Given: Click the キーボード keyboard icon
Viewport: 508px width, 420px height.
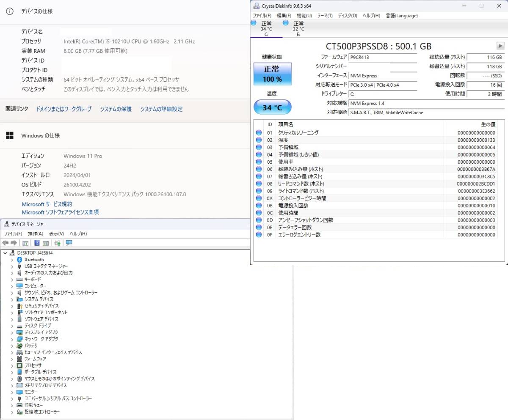Looking at the screenshot, I should [19, 280].
